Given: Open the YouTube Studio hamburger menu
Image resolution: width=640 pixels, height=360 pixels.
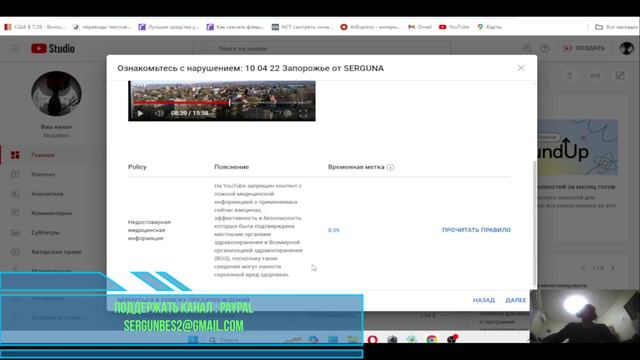Looking at the screenshot, I should click(15, 49).
